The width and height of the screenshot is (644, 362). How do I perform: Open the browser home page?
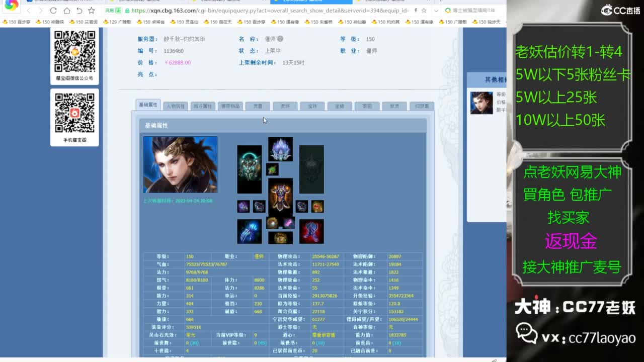point(66,11)
